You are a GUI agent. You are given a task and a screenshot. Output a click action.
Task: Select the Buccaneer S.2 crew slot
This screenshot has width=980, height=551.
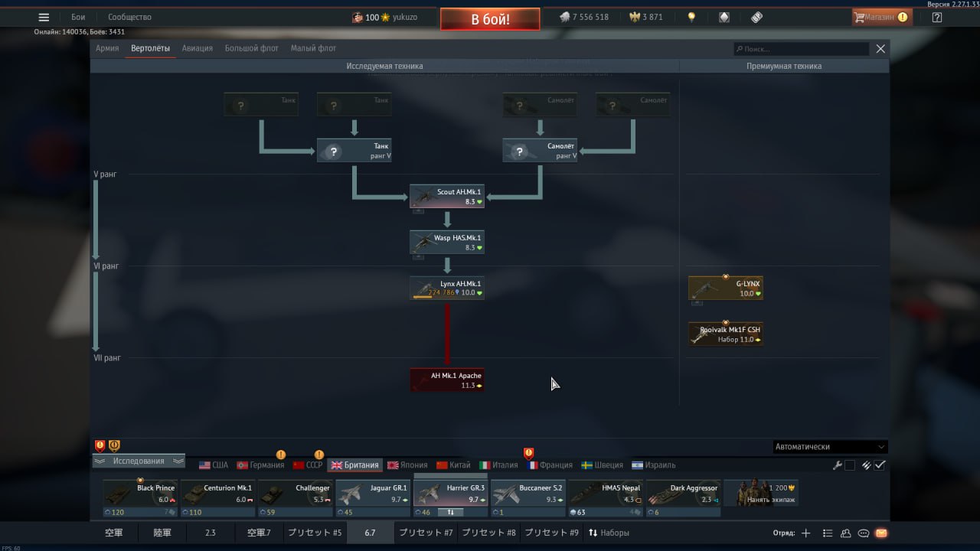(x=528, y=498)
